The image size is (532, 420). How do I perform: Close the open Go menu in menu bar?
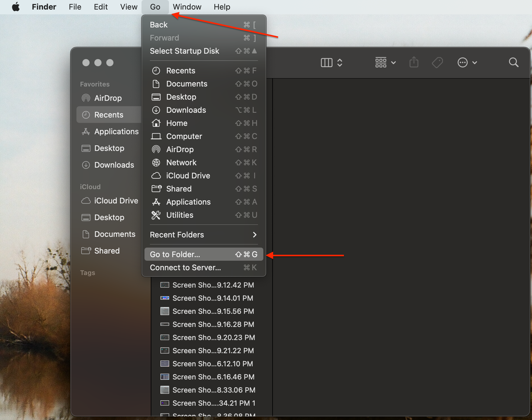click(155, 7)
